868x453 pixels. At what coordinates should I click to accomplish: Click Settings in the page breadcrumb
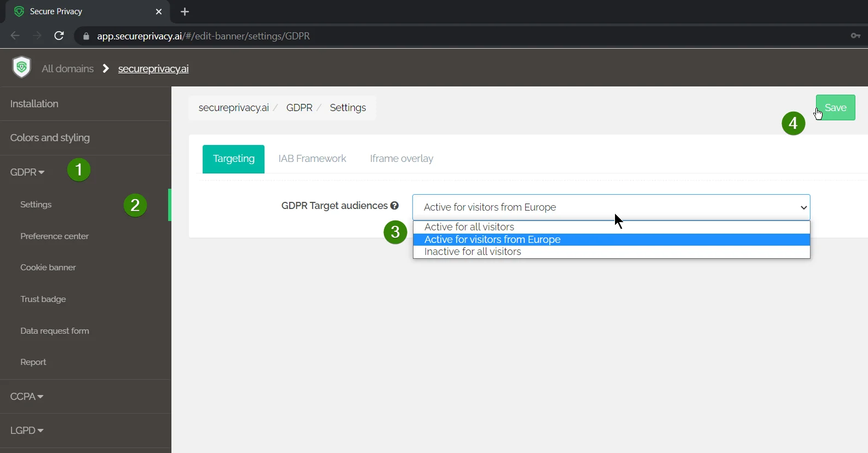click(348, 108)
